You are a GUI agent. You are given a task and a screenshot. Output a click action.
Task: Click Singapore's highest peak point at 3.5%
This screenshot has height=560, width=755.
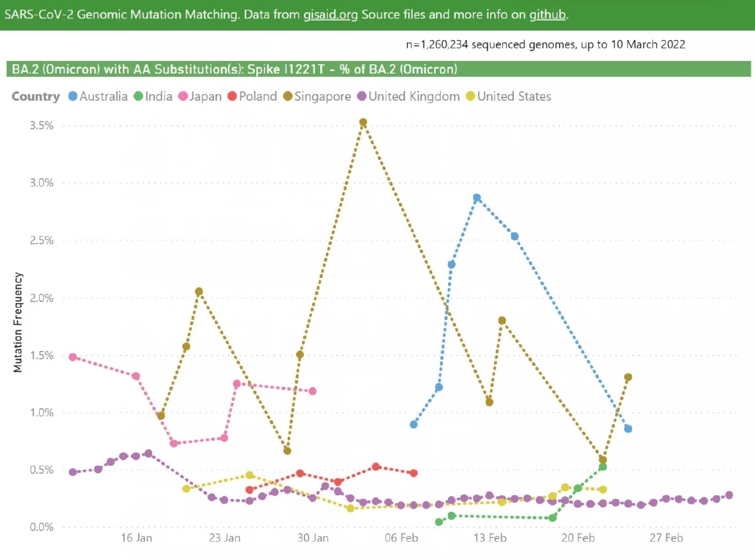click(x=363, y=122)
